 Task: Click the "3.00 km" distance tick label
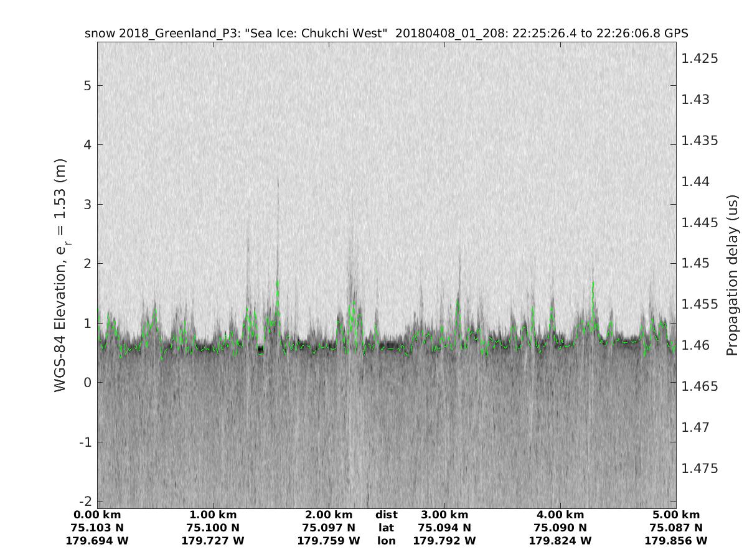click(444, 515)
